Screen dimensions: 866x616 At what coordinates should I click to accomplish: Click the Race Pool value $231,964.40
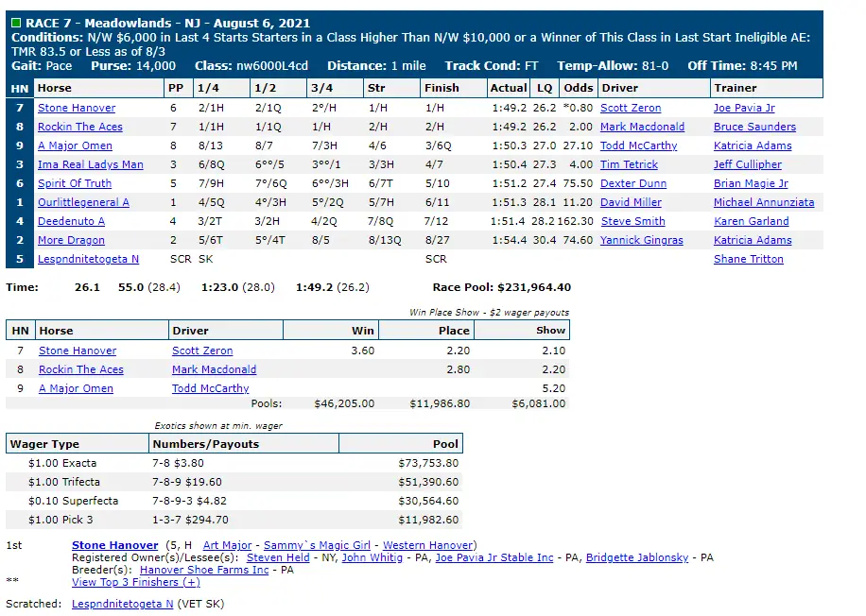pos(534,287)
